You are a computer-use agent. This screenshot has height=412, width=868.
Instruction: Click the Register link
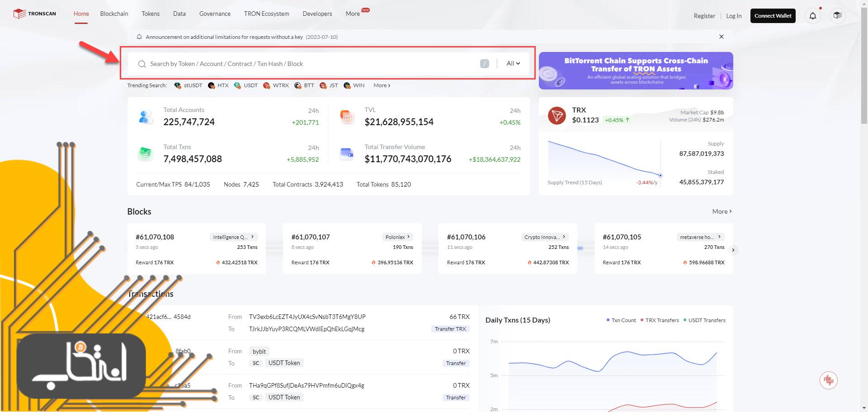coord(704,16)
